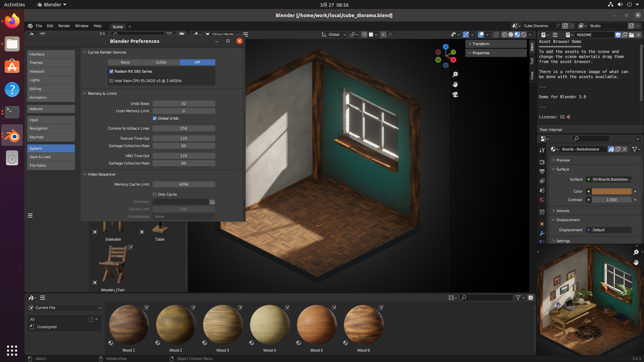Open the Edit menu
This screenshot has width=644, height=362.
(x=50, y=26)
